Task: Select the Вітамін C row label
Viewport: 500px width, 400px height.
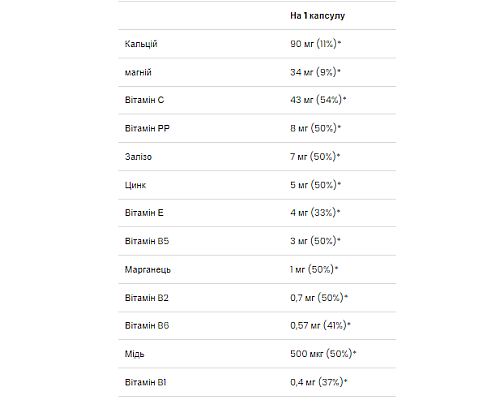Action: (x=144, y=100)
